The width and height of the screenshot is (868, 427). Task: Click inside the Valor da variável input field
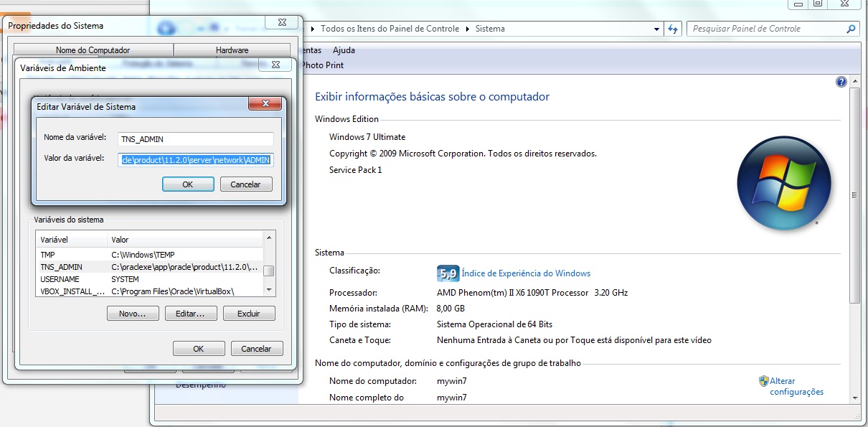195,159
